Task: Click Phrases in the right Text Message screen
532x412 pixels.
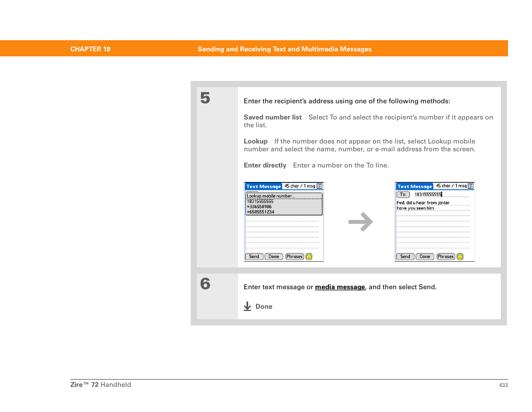Action: tap(446, 257)
